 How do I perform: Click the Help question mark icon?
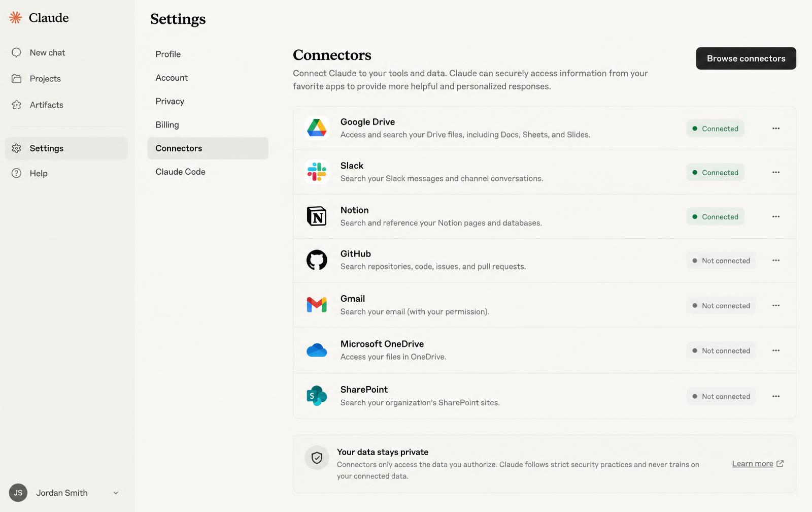pos(16,173)
